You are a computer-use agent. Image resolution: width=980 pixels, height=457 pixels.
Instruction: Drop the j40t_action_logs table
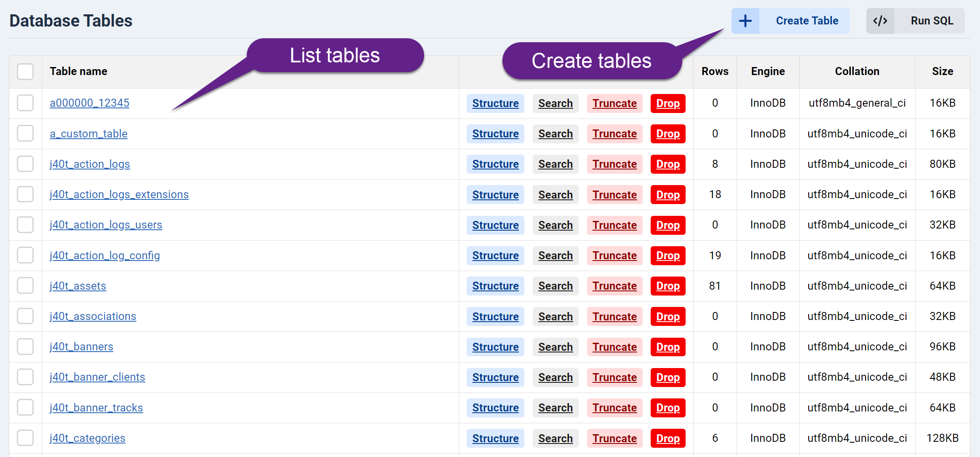click(668, 164)
